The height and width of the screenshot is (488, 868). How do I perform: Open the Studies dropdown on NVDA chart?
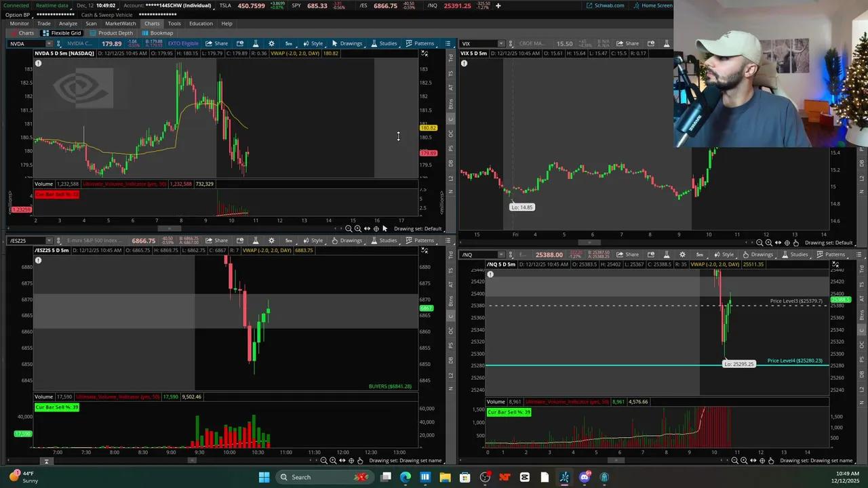pos(384,43)
